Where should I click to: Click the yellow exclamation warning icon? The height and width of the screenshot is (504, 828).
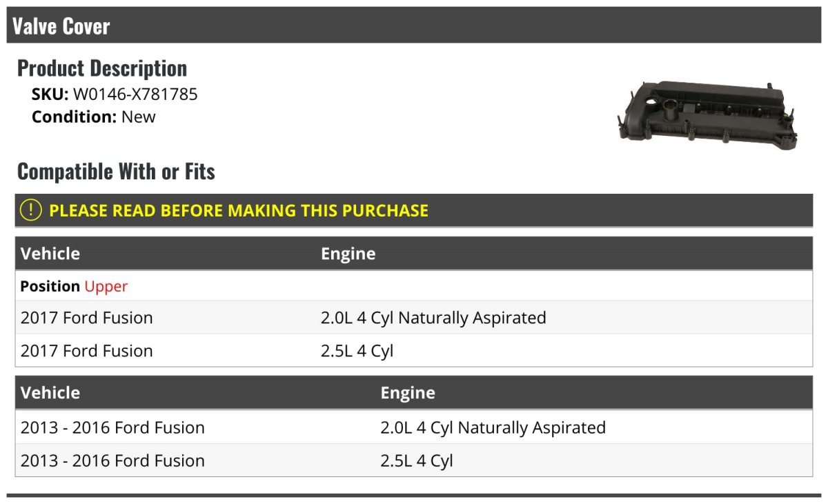pyautogui.click(x=31, y=210)
